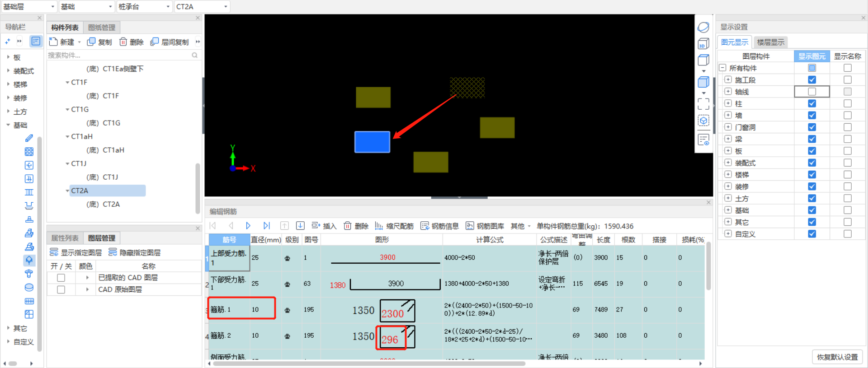Image resolution: width=868 pixels, height=368 pixels.
Task: Select the blue pile cap in viewport
Action: 372,142
